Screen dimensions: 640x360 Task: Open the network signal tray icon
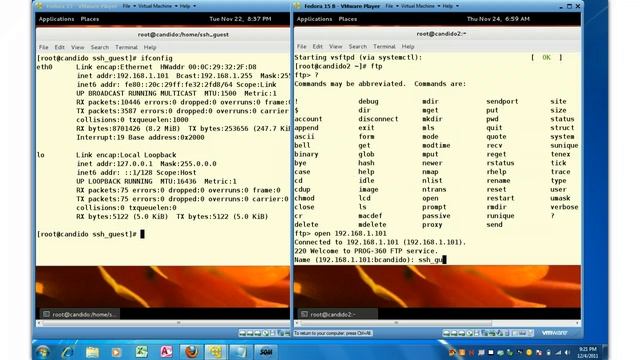[x=558, y=353]
